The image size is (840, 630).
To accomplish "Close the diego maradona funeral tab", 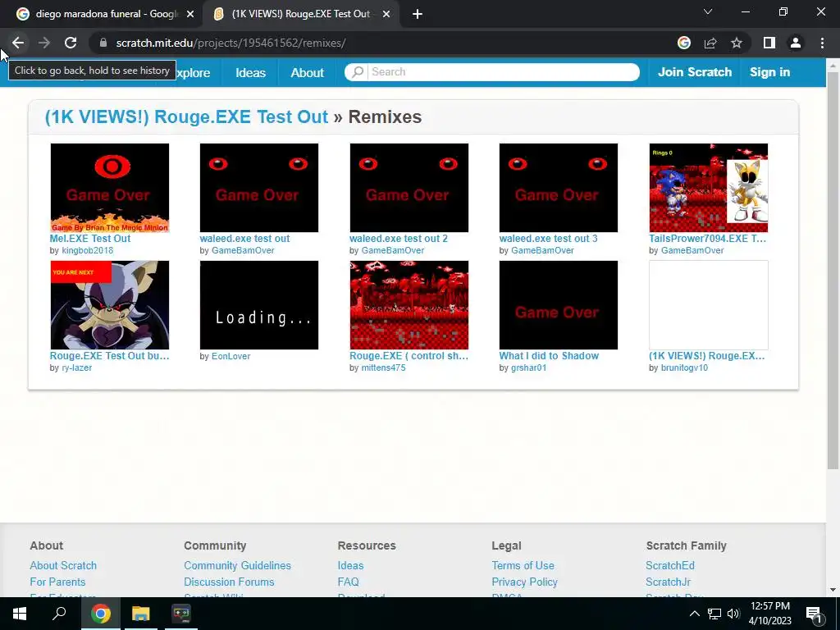I will point(190,14).
